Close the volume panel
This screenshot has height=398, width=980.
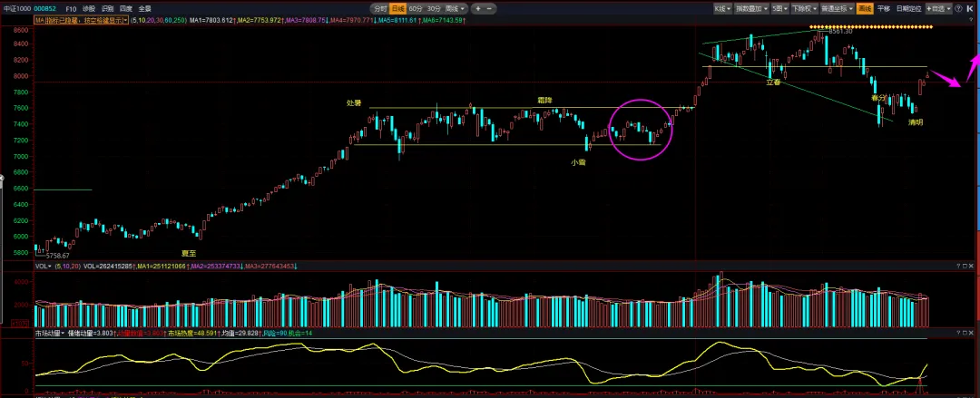click(x=973, y=267)
